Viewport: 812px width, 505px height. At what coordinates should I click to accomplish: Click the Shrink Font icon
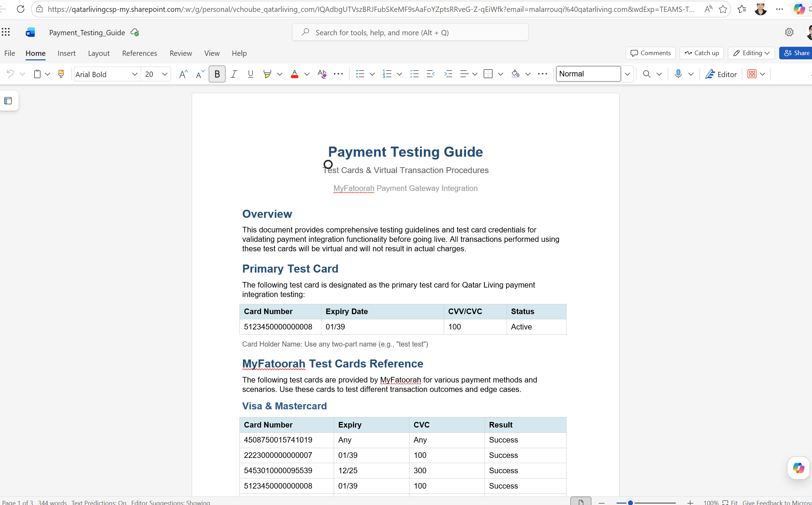(200, 74)
